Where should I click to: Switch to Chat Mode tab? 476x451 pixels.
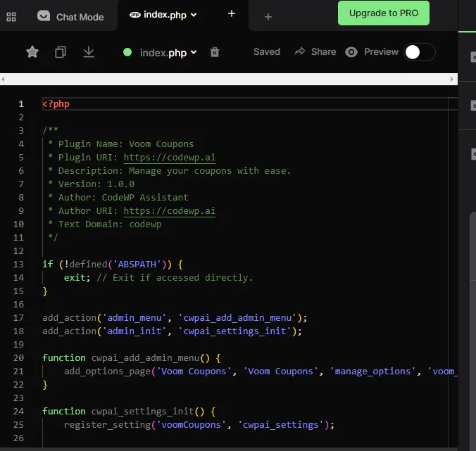tap(70, 17)
